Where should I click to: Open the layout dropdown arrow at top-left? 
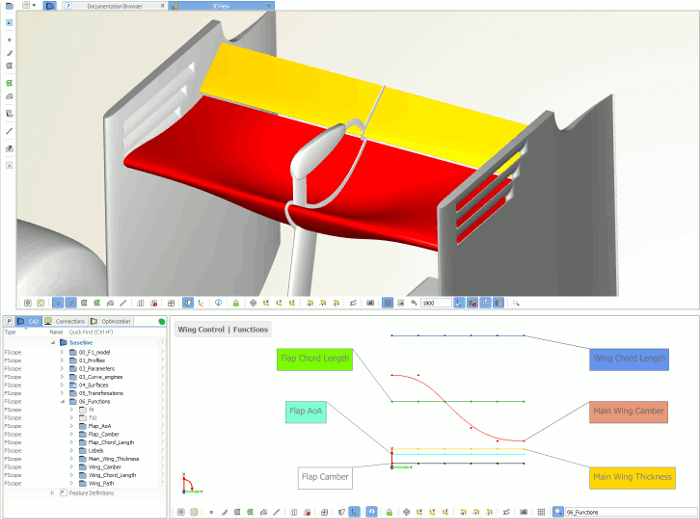click(34, 6)
